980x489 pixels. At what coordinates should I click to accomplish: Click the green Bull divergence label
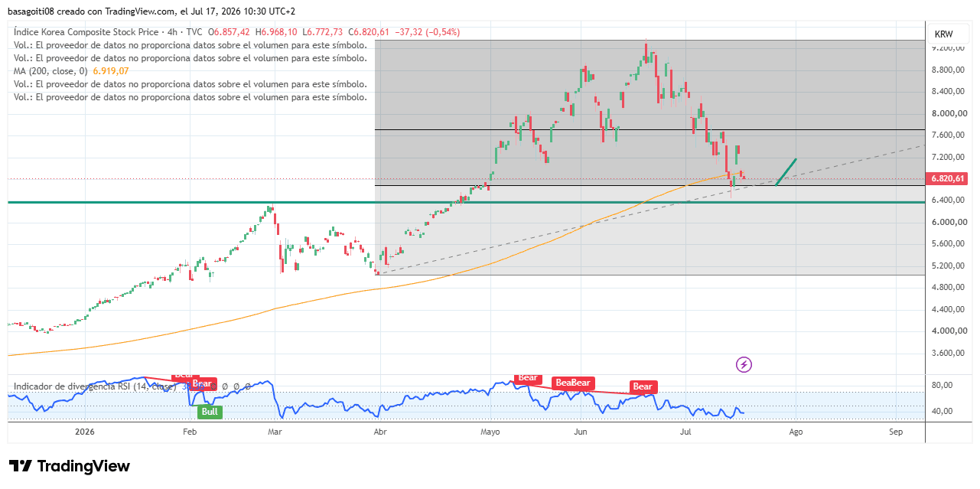tap(210, 412)
